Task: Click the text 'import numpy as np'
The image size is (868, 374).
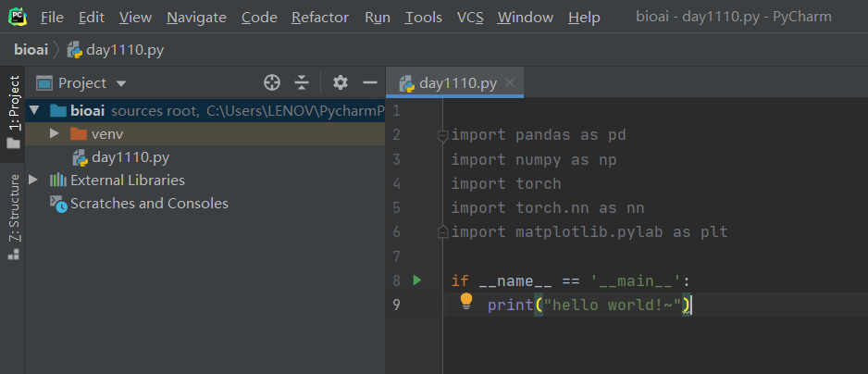Action: (534, 159)
